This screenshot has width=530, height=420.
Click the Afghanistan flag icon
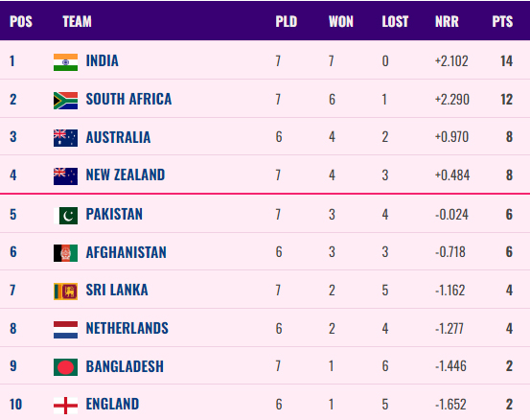65,253
